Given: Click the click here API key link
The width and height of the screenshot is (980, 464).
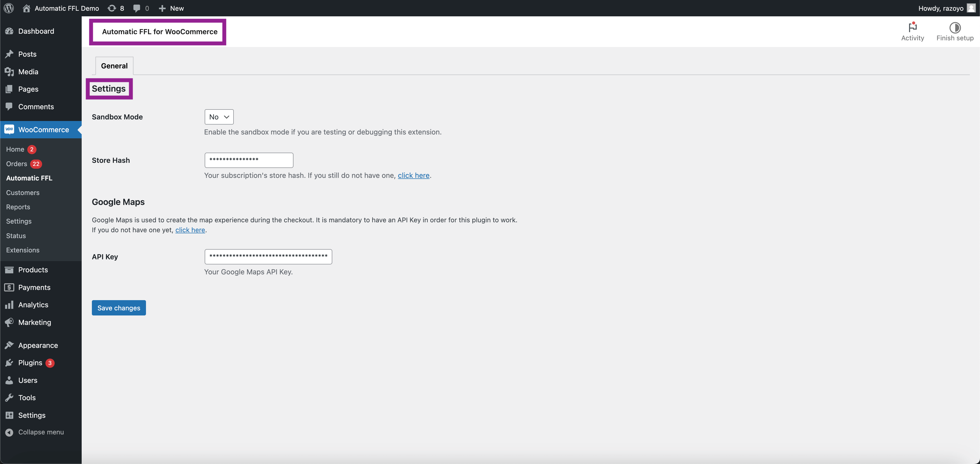Looking at the screenshot, I should point(190,229).
